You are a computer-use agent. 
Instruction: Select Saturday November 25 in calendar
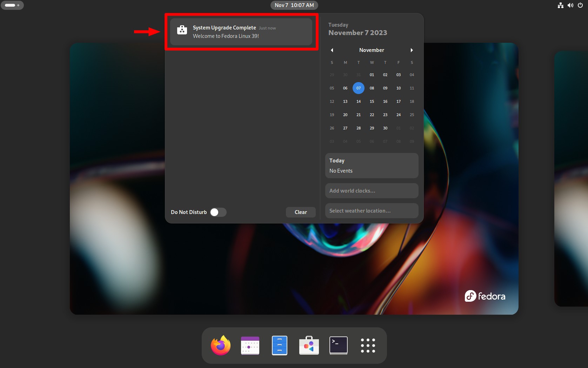click(x=412, y=115)
